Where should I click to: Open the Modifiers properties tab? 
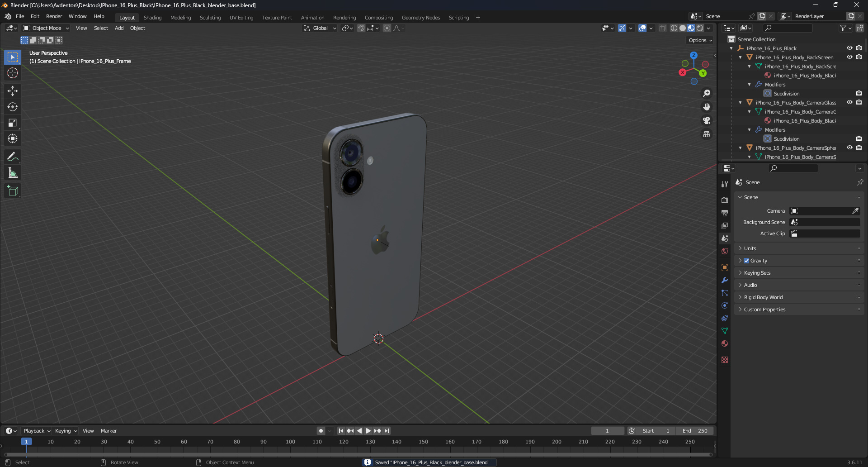[x=725, y=280]
